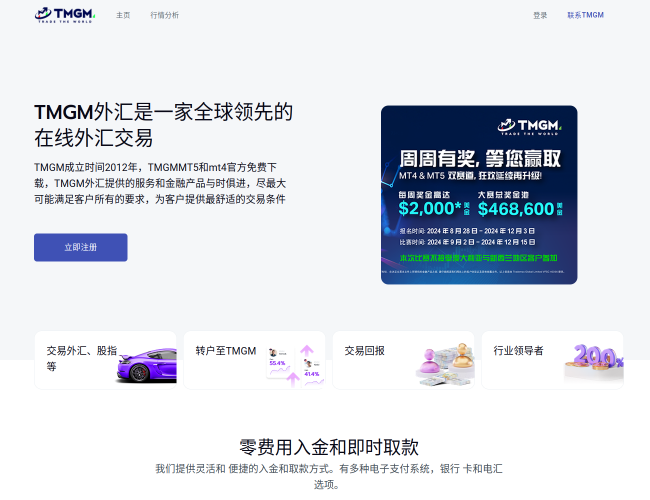This screenshot has width=650, height=500.
Task: Select the 转户至TMGM card
Action: (x=255, y=360)
